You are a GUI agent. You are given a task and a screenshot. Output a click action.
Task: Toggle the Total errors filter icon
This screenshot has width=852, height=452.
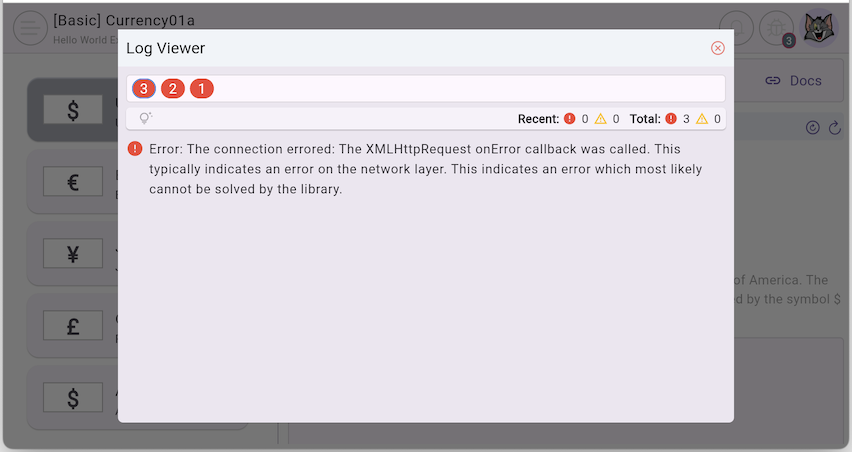(x=671, y=119)
